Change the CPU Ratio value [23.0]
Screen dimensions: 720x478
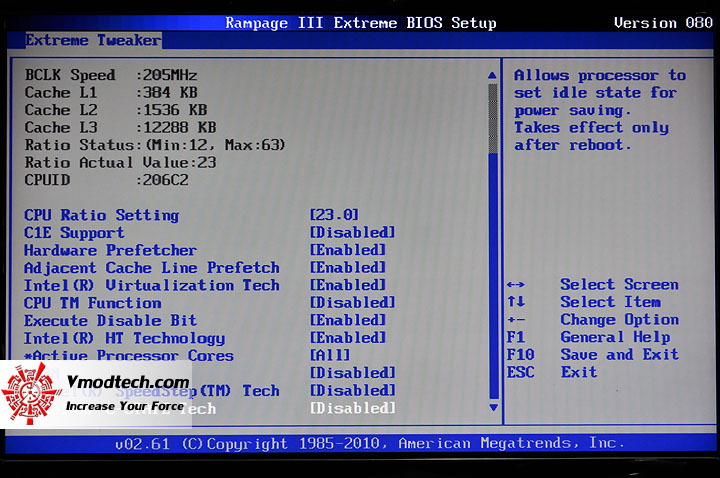334,214
